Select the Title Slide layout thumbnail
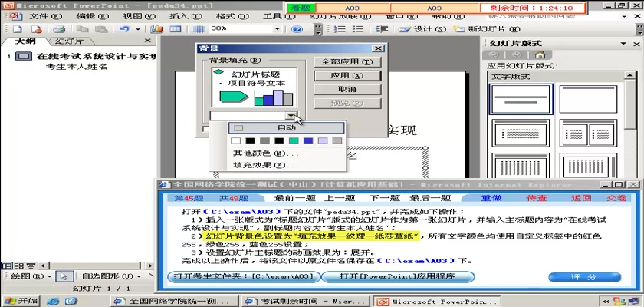Screen dimensions: 644x307 521,99
